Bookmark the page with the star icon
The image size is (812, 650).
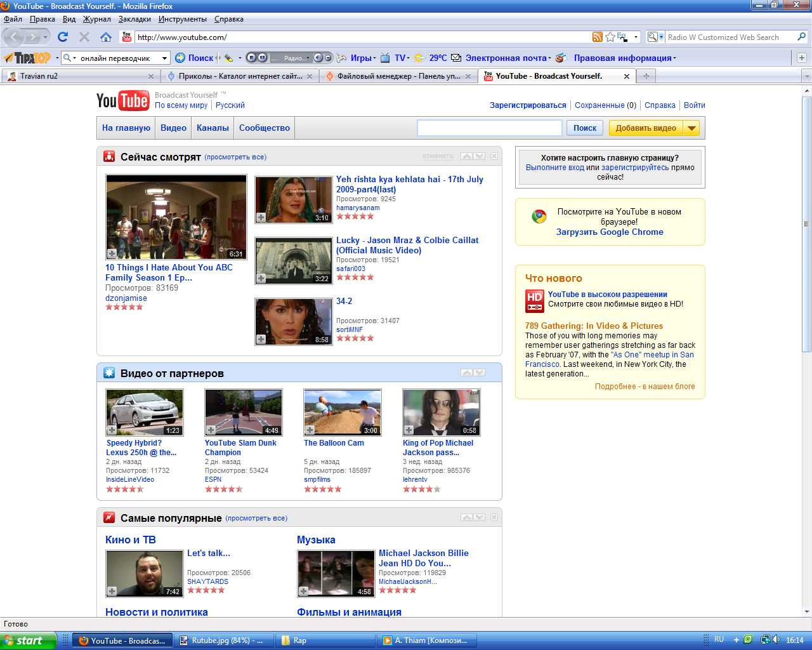pyautogui.click(x=610, y=37)
